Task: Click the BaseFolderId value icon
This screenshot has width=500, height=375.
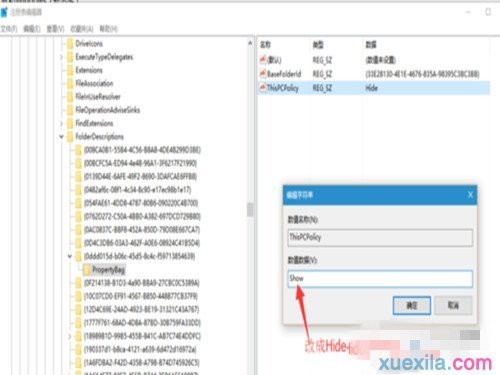Action: pos(263,74)
